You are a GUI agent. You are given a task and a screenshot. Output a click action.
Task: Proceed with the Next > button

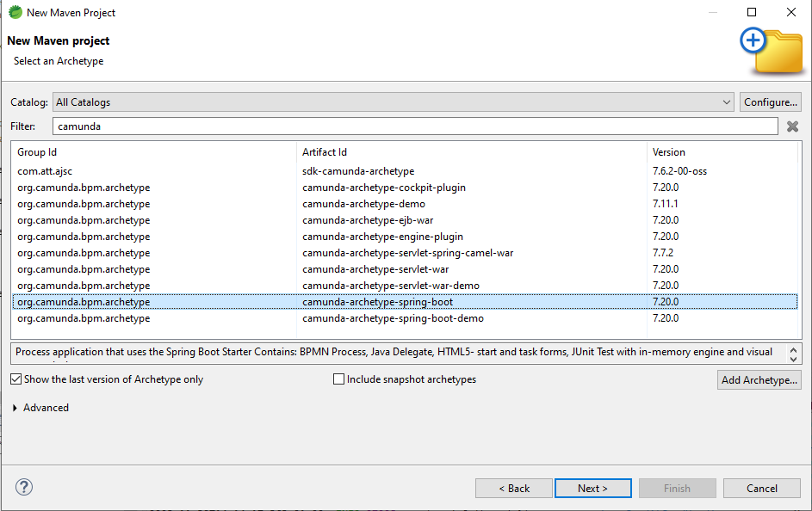click(x=593, y=489)
